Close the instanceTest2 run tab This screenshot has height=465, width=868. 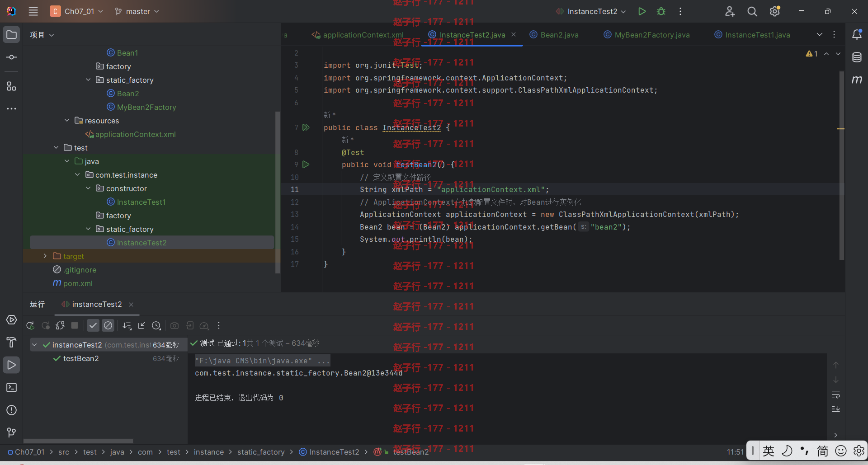point(131,305)
